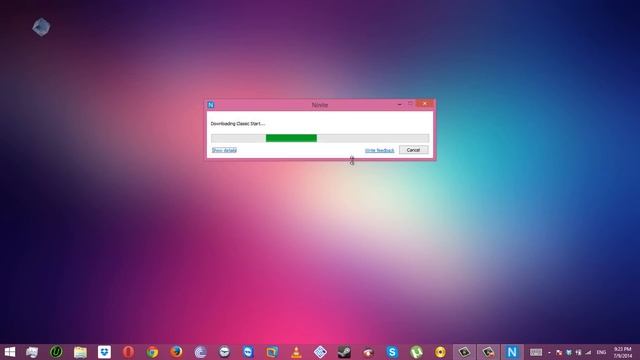Minimize the Ninite window

[399, 104]
